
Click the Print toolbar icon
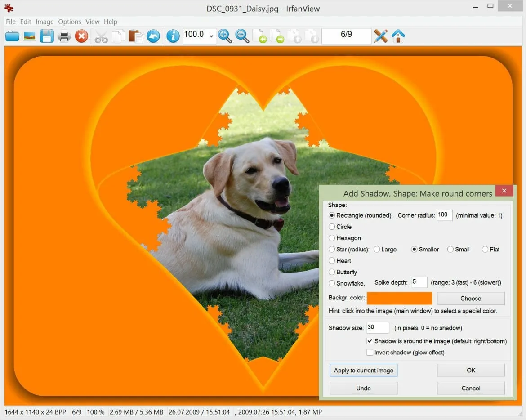pos(64,36)
